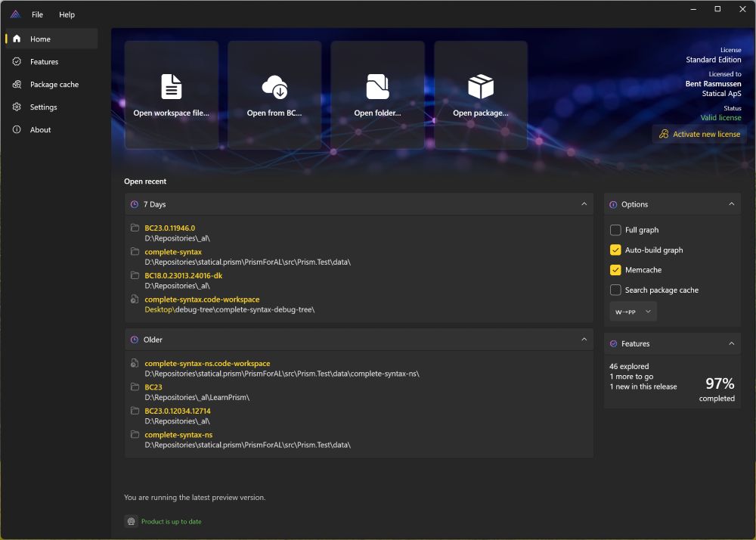Click the Valid license status text

(720, 118)
